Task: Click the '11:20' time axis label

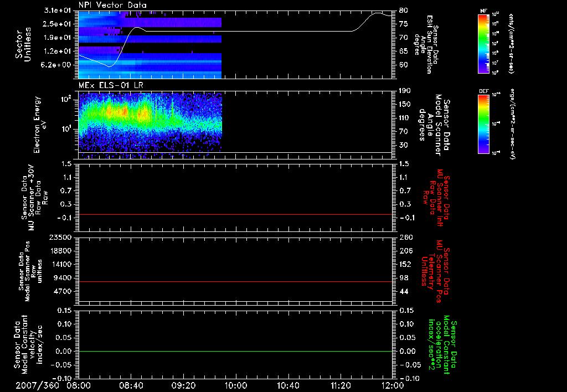Action: click(341, 385)
